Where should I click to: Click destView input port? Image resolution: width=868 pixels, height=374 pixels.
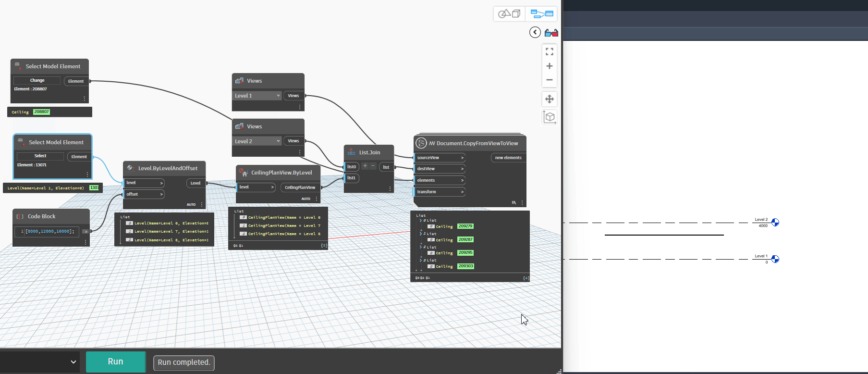click(x=440, y=169)
